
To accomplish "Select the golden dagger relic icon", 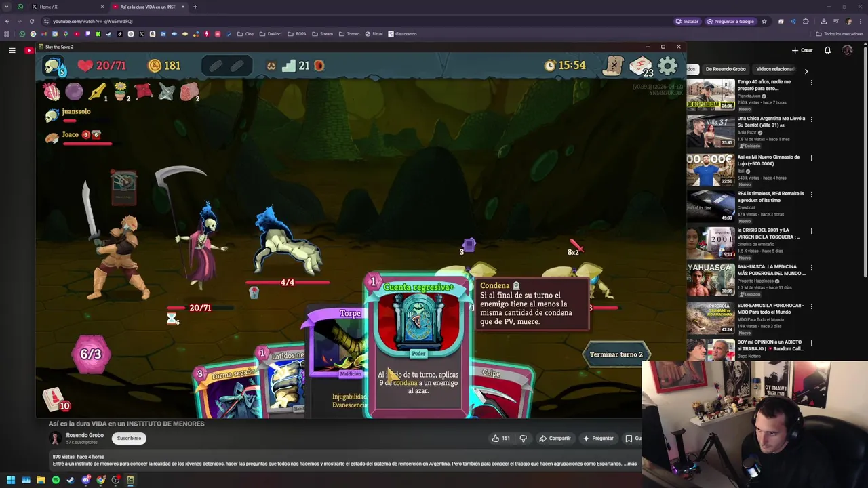I will (97, 91).
